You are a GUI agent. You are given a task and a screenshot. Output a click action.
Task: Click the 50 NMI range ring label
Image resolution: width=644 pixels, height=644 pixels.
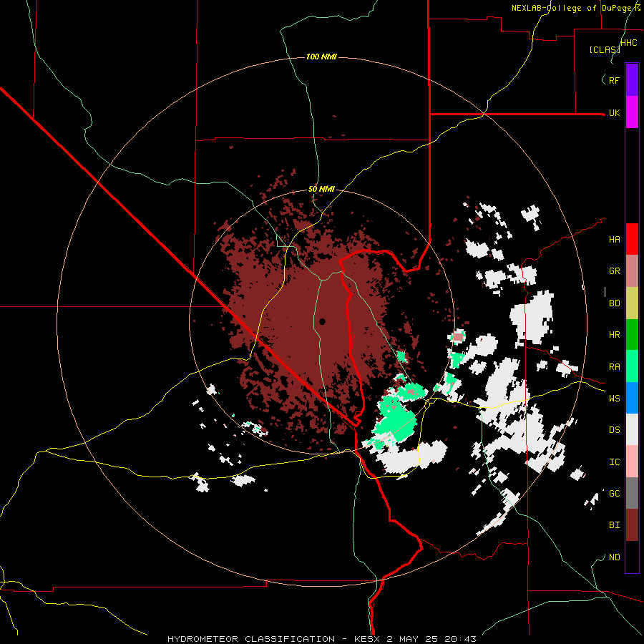[321, 190]
